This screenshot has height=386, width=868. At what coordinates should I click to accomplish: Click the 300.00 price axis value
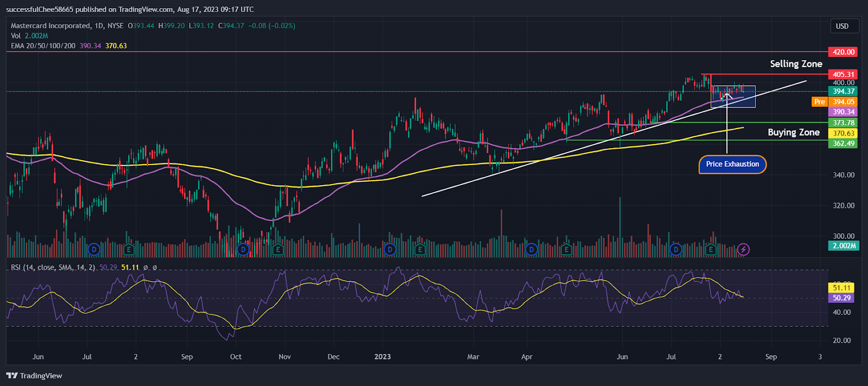(844, 236)
